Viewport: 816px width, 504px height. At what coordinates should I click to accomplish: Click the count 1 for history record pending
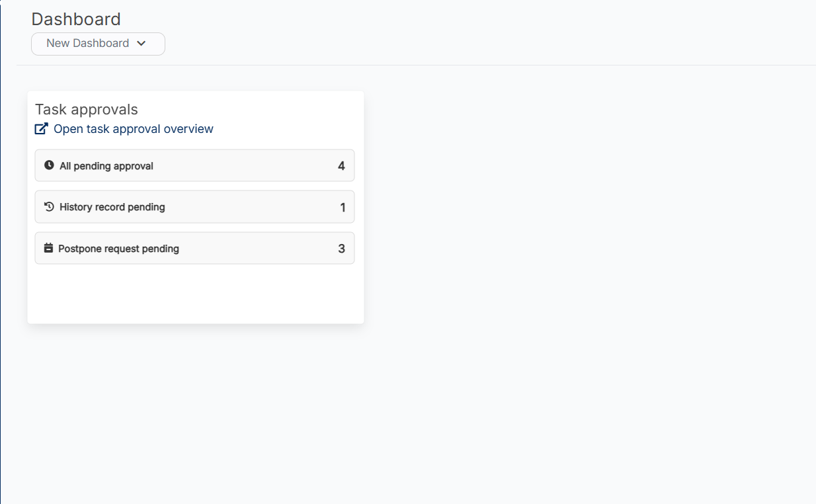(343, 207)
